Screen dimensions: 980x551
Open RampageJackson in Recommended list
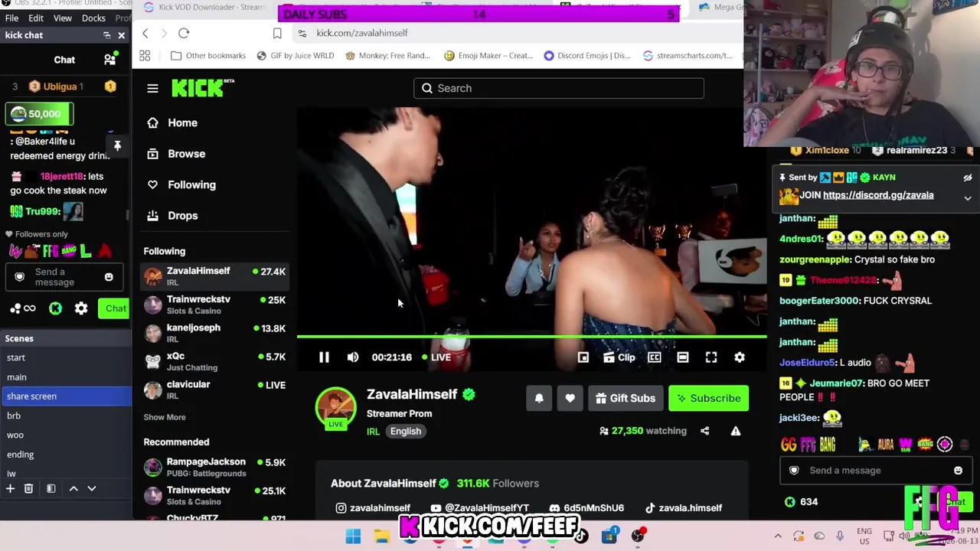click(214, 467)
